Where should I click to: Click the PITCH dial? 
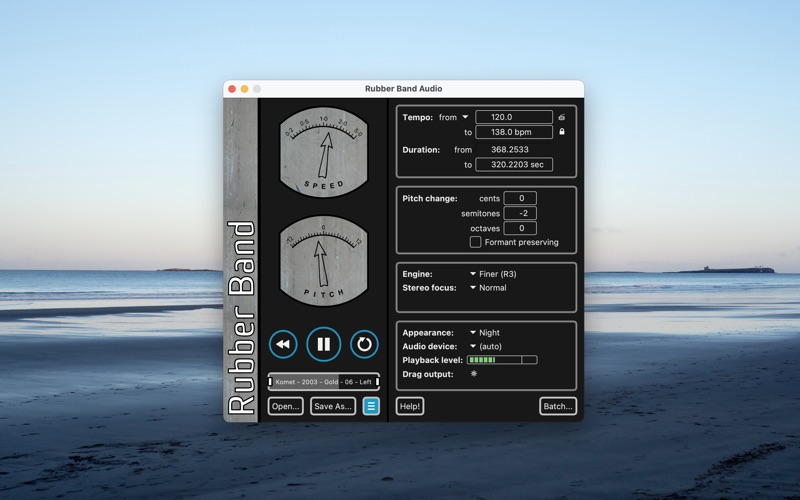323,261
